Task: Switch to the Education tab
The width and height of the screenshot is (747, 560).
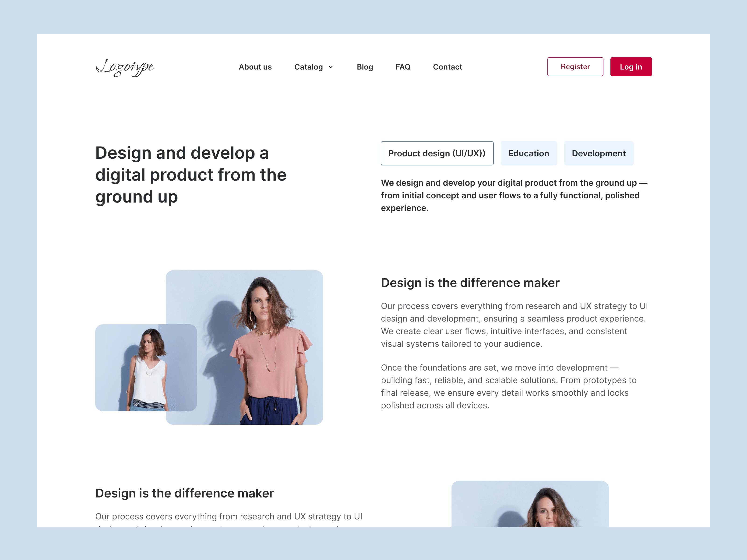Action: coord(529,153)
